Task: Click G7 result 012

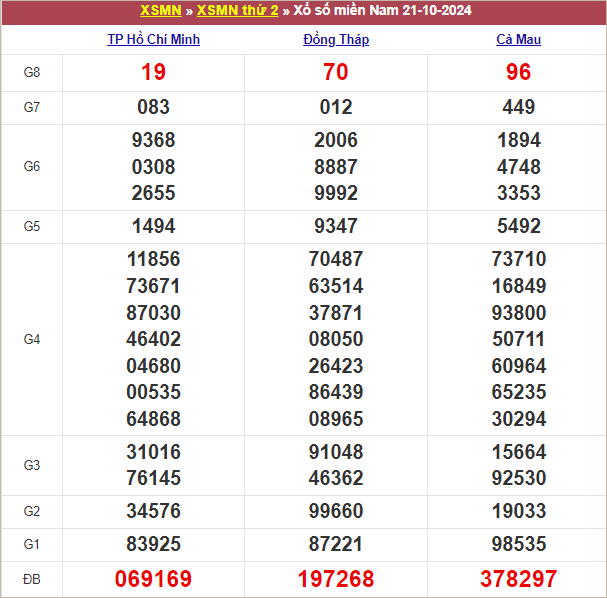Action: point(336,107)
